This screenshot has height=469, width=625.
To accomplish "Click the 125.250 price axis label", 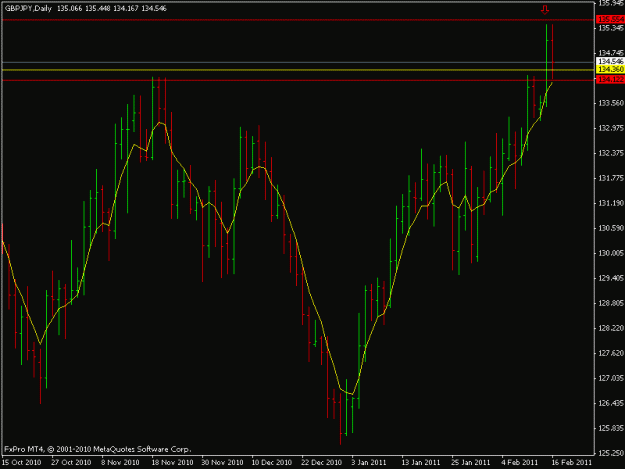I will [611, 453].
